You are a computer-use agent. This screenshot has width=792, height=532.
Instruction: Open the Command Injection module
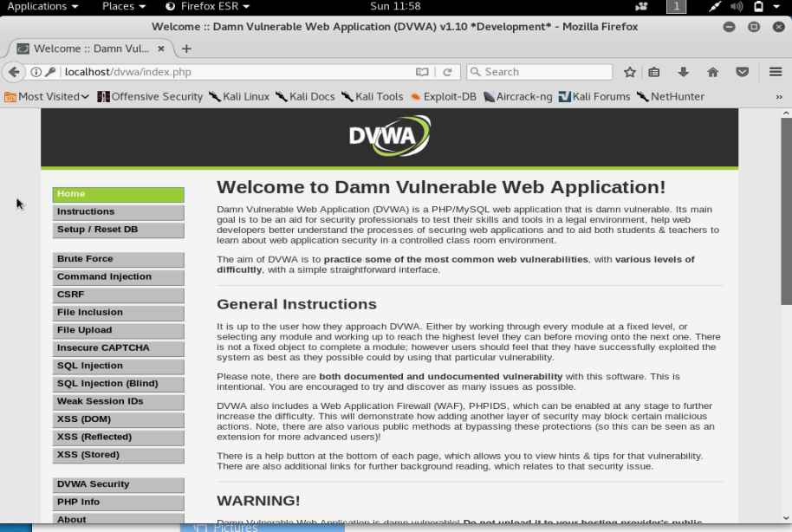click(x=118, y=277)
